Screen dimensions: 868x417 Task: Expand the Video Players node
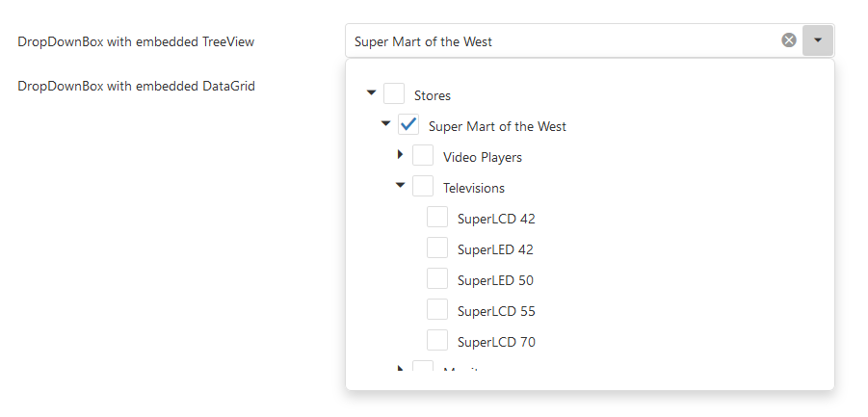tap(401, 155)
